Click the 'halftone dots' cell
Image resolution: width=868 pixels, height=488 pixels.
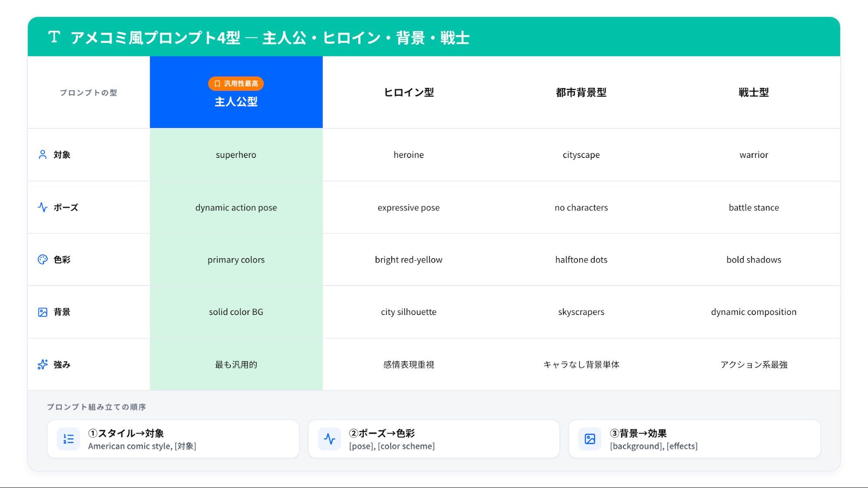[x=581, y=259]
